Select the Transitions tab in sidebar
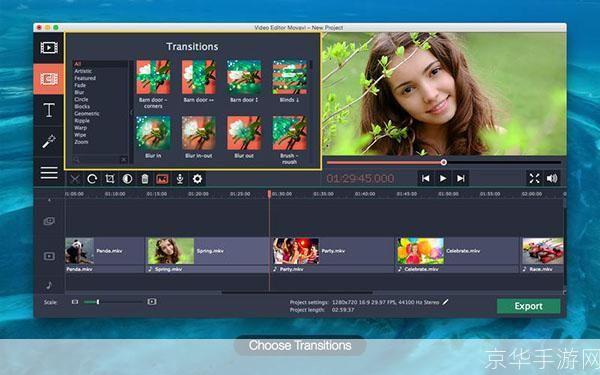 pyautogui.click(x=49, y=79)
